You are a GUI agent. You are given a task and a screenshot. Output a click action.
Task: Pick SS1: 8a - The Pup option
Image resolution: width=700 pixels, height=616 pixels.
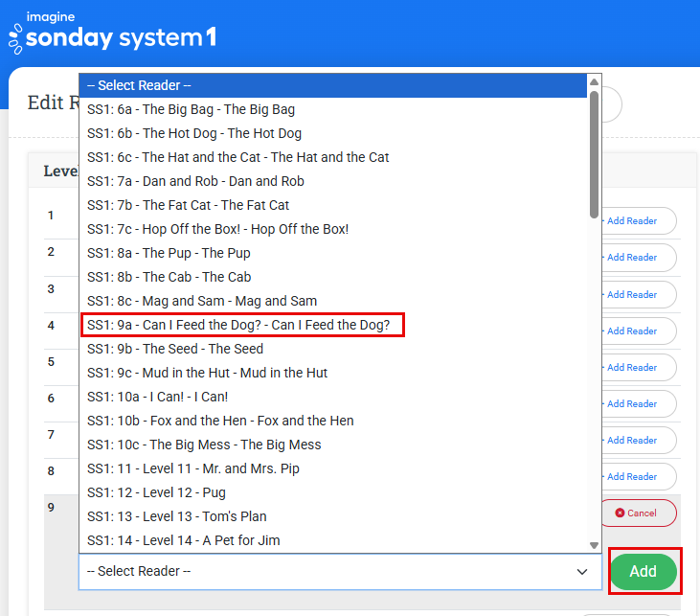[333, 253]
